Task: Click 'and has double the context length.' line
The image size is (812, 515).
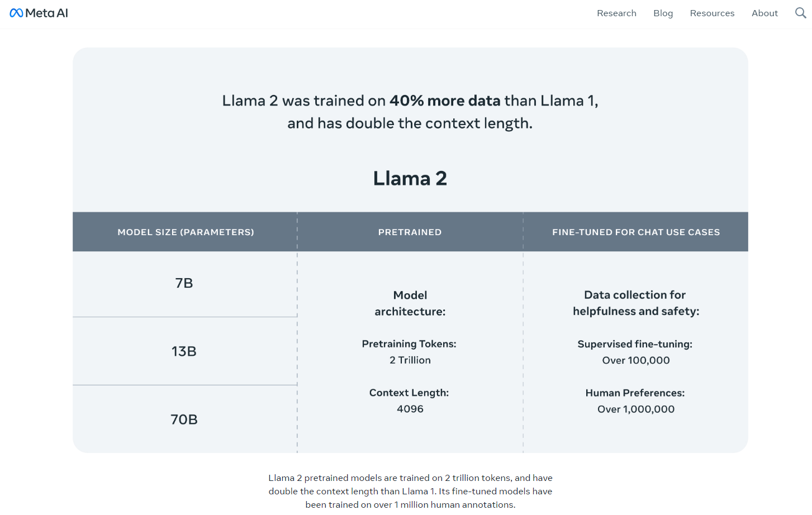Action: click(410, 123)
